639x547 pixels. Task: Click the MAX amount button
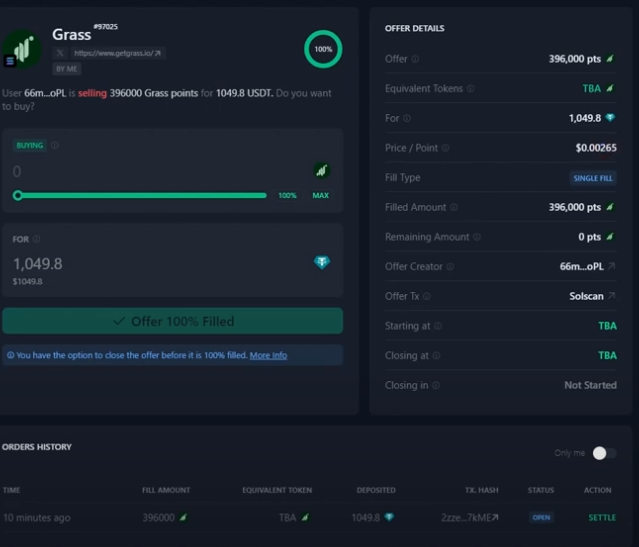tap(320, 196)
